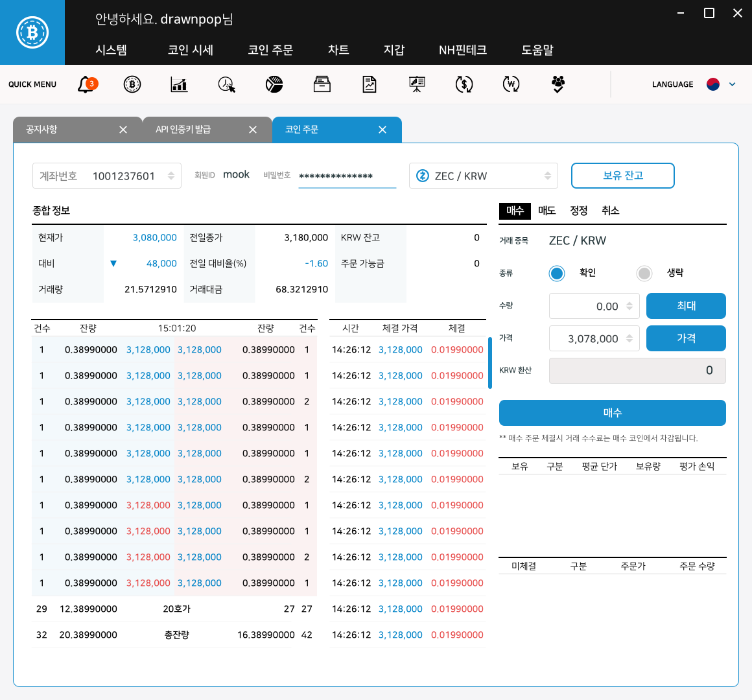
Task: Open the dollar exchange cycle icon
Action: [x=464, y=84]
